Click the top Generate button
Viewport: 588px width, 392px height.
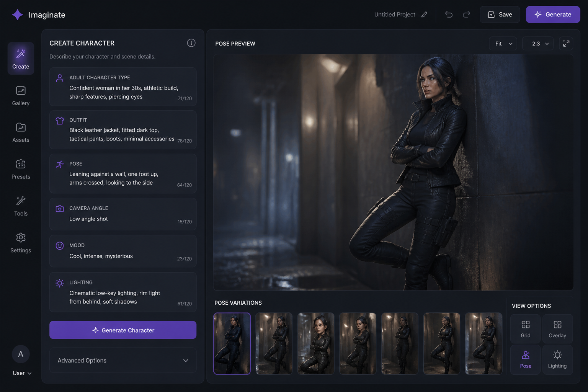pyautogui.click(x=553, y=15)
